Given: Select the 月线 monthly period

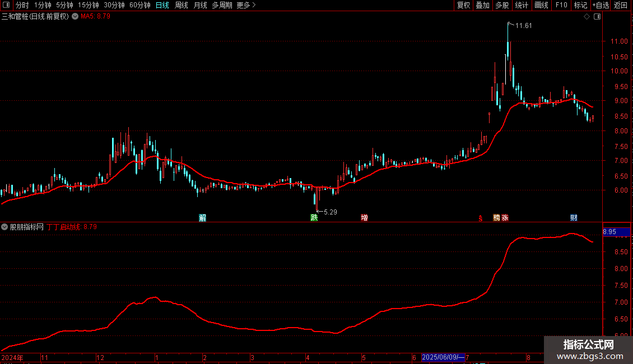Looking at the screenshot, I should [x=200, y=5].
